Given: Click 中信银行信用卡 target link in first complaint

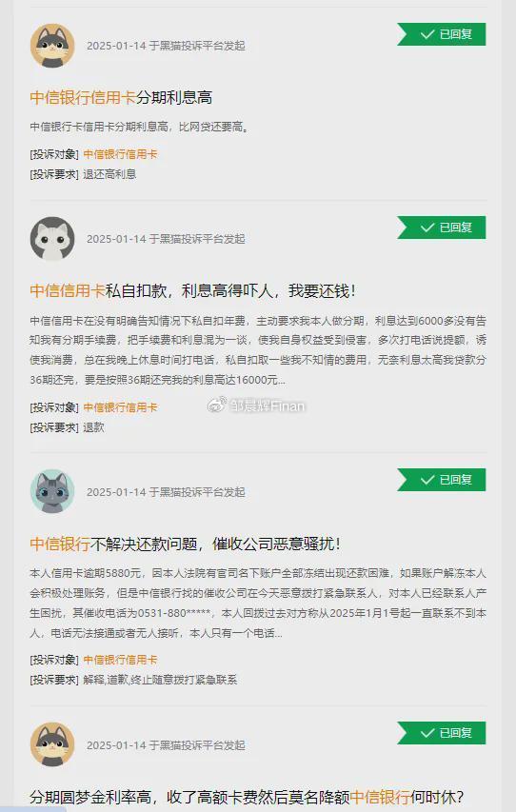Looking at the screenshot, I should (120, 154).
